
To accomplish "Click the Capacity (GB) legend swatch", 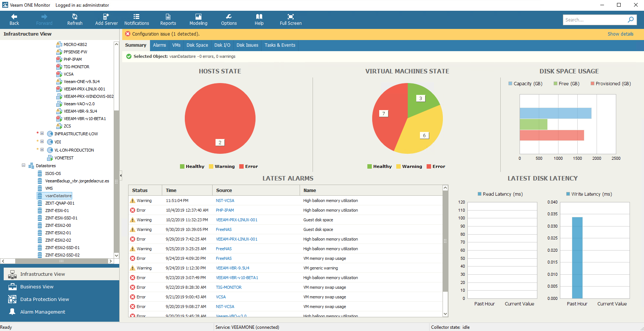I will (510, 84).
